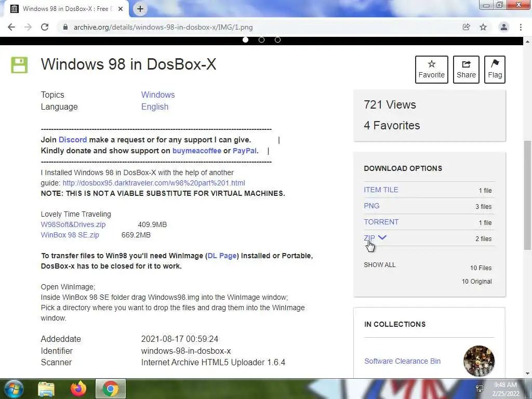Open File Explorer from the taskbar
The image size is (532, 399).
(x=46, y=389)
